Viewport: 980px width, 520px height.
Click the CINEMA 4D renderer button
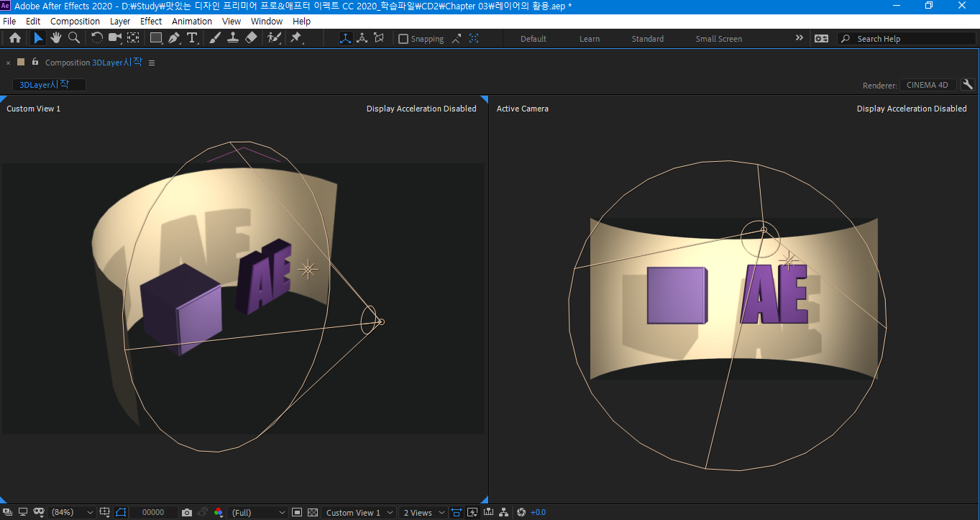[928, 85]
